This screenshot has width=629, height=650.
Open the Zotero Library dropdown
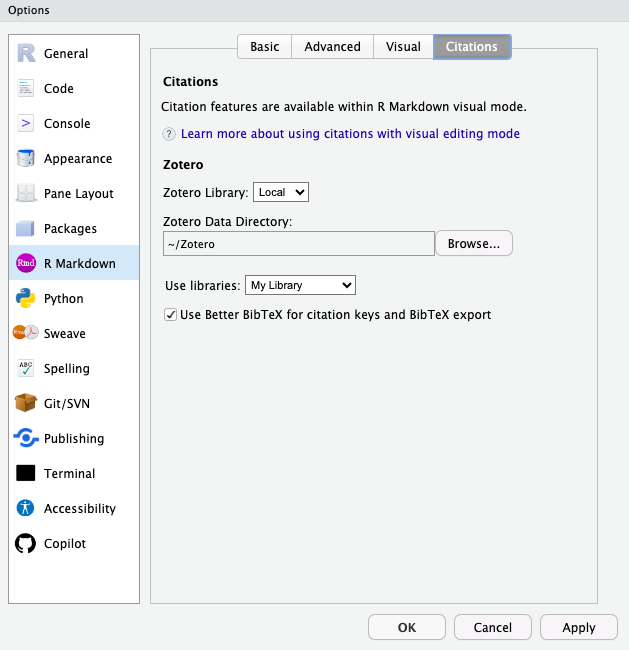tap(281, 192)
